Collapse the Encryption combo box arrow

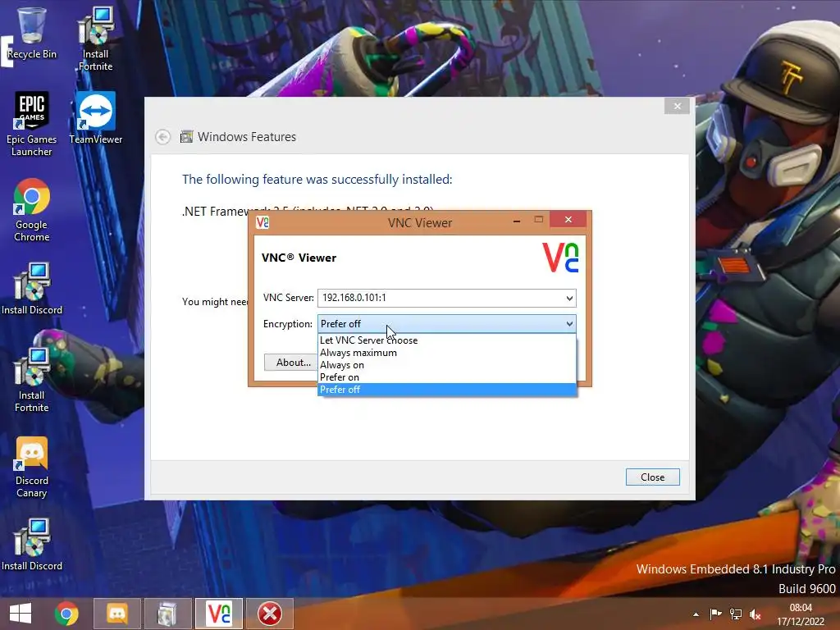point(569,323)
